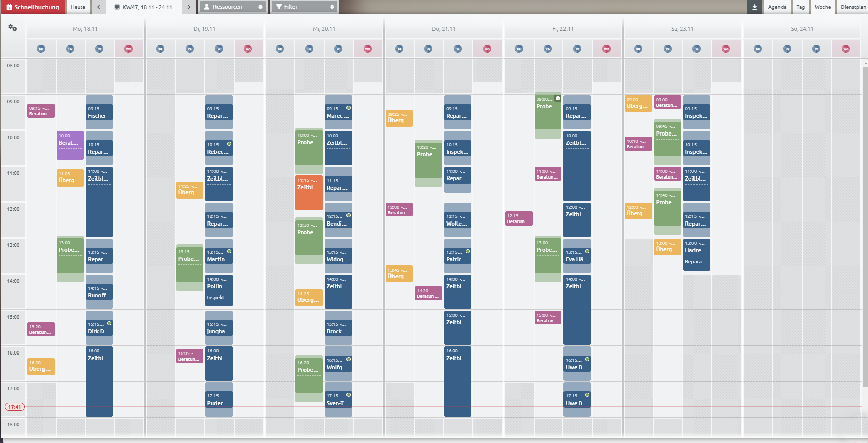Go to previous week with left chevron
The width and height of the screenshot is (868, 443).
pos(99,7)
